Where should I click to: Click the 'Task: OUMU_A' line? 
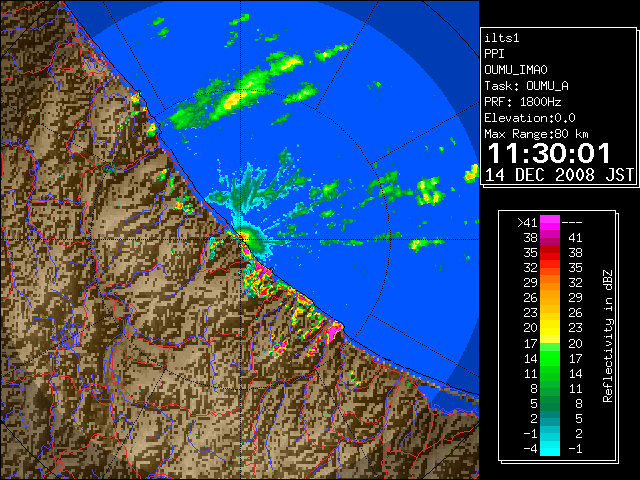tap(527, 86)
